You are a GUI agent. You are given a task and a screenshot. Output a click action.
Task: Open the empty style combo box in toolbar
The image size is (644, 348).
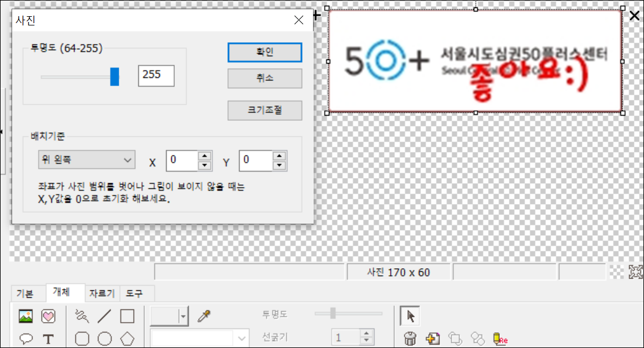point(200,339)
